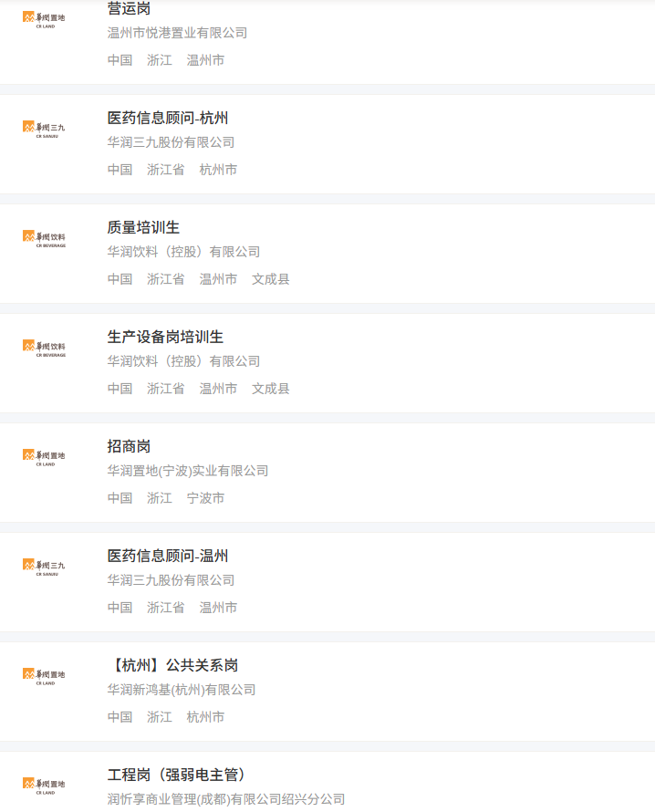This screenshot has height=812, width=655.
Task: Click the CR Beverage logo beside 生产设备岗培训生
Action: click(44, 348)
